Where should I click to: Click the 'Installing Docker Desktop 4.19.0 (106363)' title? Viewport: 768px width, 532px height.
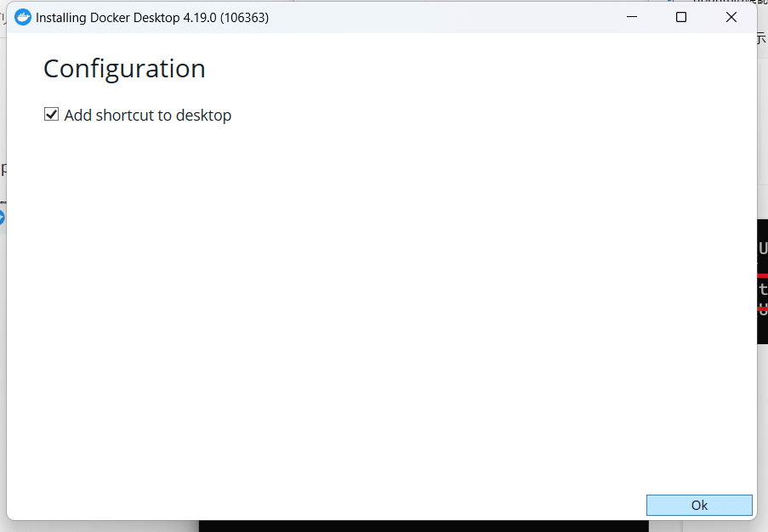click(x=152, y=18)
